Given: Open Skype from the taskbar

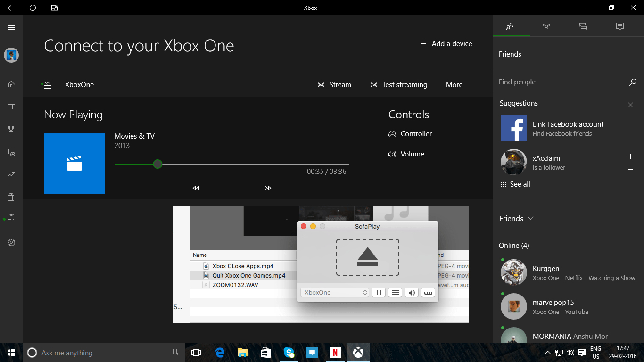Looking at the screenshot, I should point(289,353).
